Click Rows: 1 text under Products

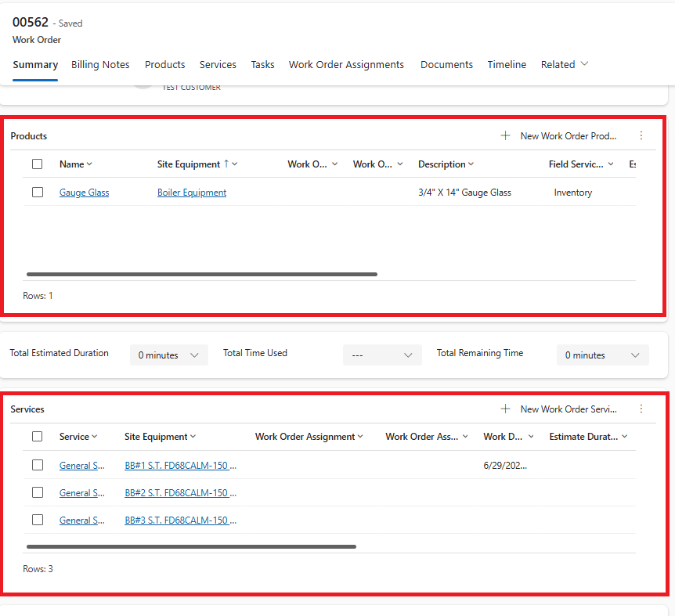tap(38, 296)
